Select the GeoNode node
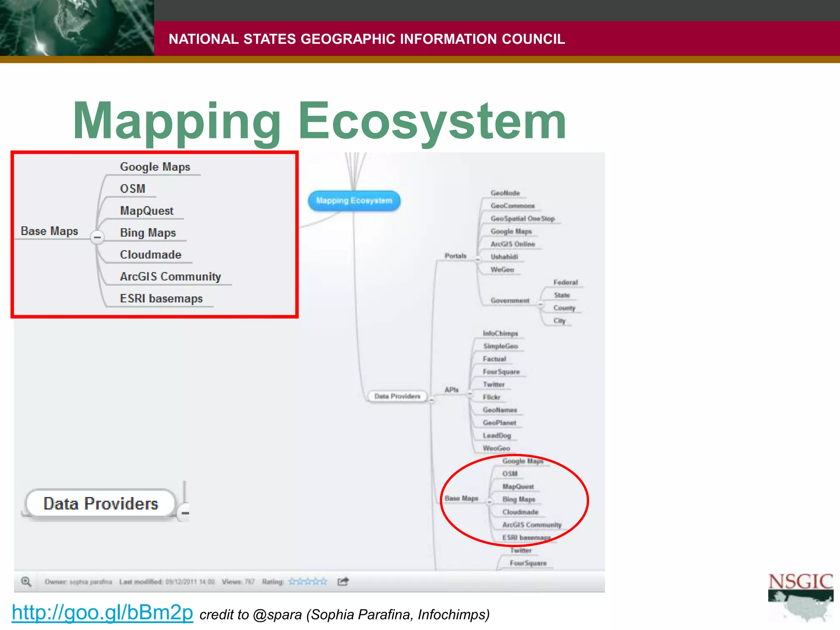840x630 pixels. click(x=505, y=193)
